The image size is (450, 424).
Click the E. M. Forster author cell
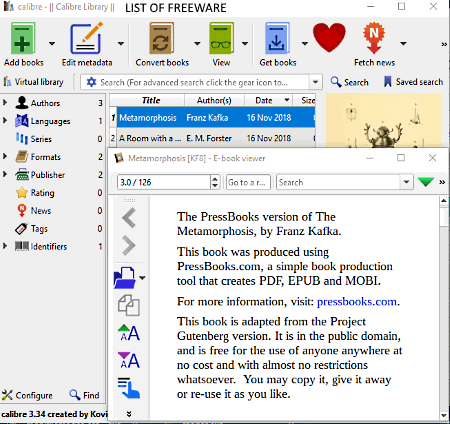click(209, 138)
